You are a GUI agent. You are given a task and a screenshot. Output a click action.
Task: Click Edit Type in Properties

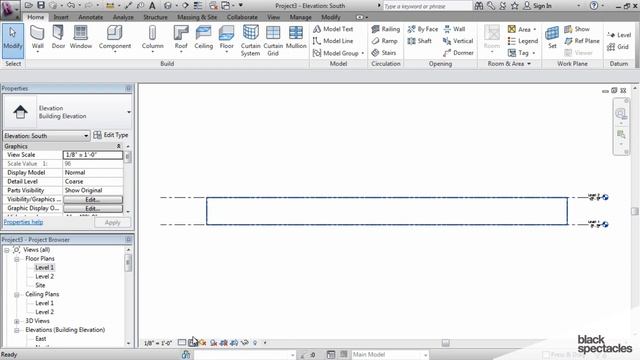coord(111,135)
